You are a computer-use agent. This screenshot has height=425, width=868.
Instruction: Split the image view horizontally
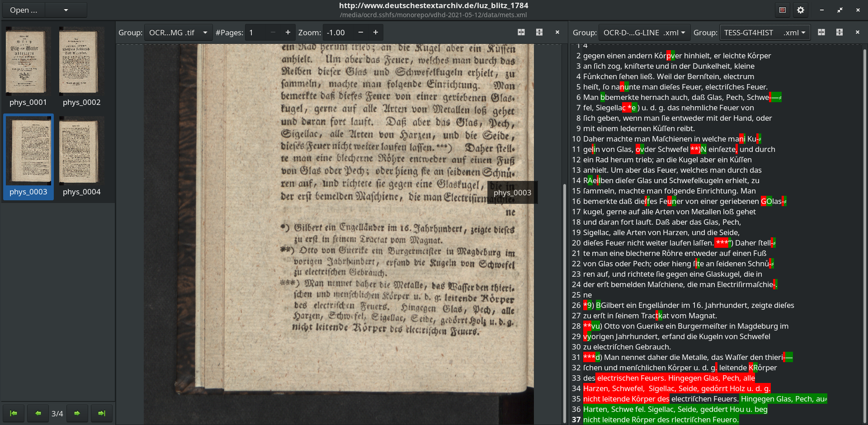521,33
